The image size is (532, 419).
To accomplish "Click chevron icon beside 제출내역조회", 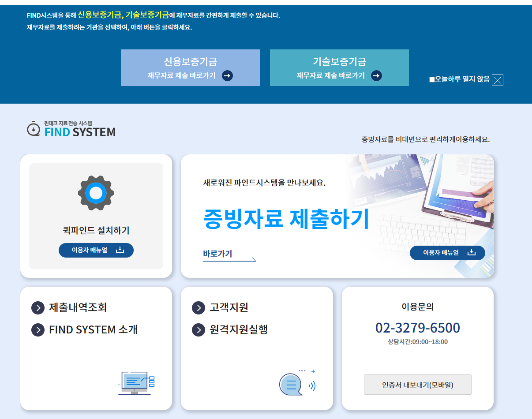I will 38,308.
